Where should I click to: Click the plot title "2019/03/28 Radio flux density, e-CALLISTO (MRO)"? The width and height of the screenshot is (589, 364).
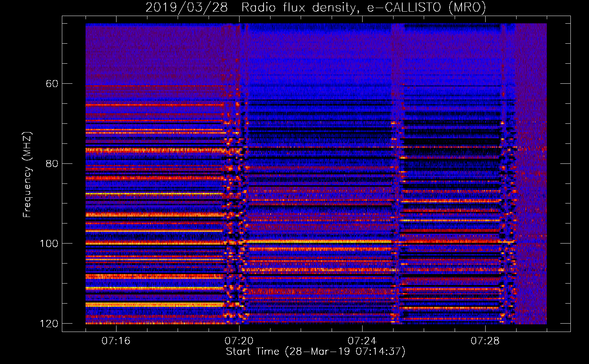click(316, 7)
